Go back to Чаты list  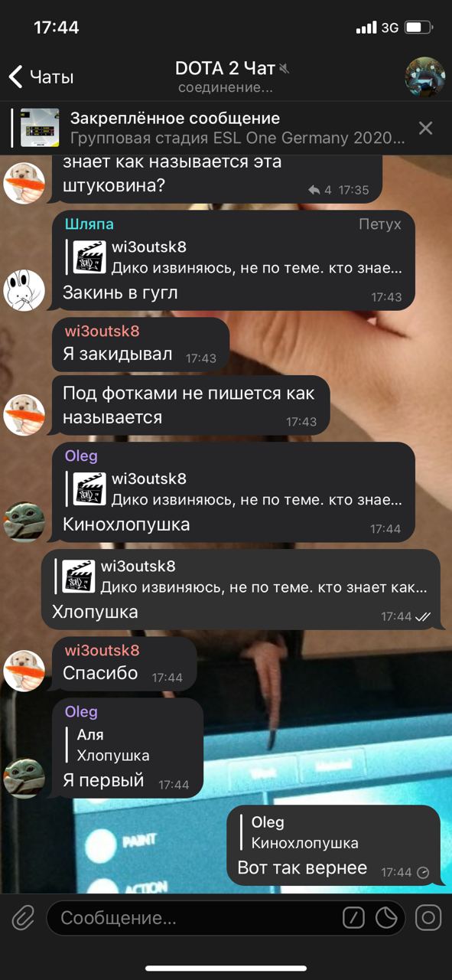pos(41,77)
